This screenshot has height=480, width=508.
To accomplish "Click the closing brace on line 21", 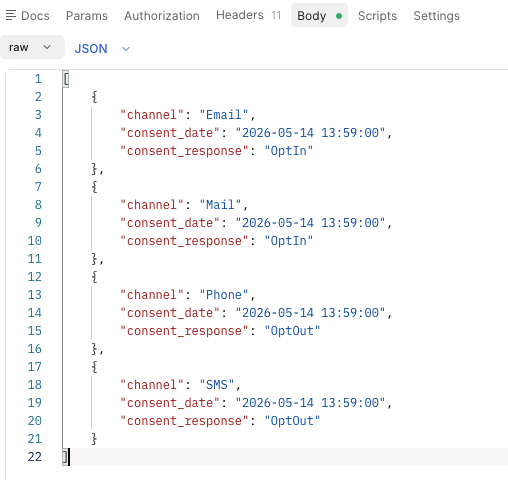I will (94, 439).
